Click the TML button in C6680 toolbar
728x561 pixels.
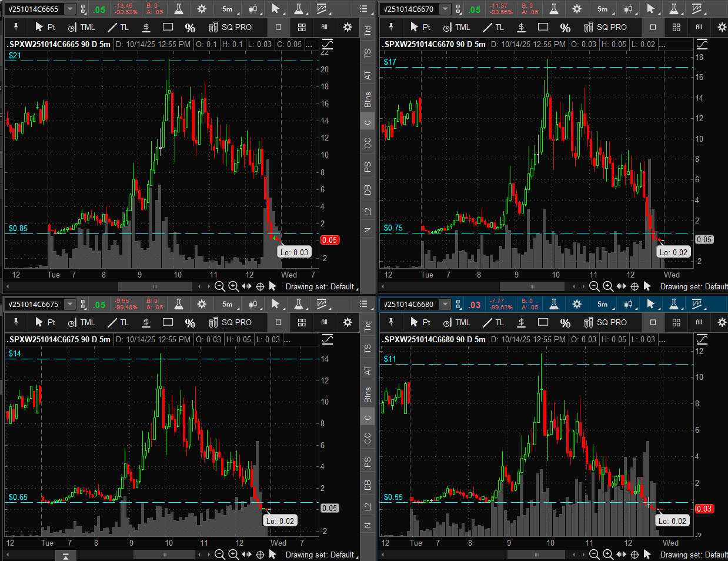pyautogui.click(x=456, y=322)
